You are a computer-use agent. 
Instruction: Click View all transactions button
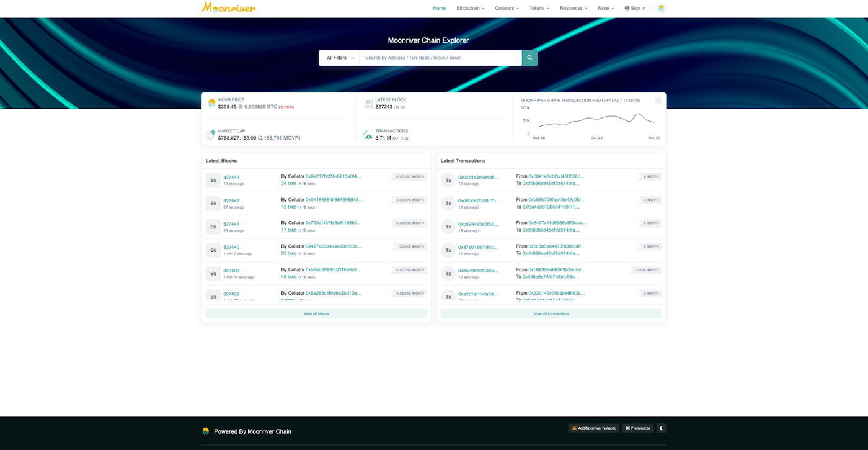[551, 314]
